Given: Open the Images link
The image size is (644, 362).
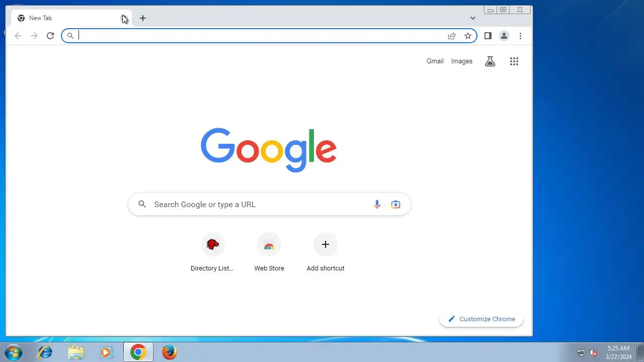Looking at the screenshot, I should tap(462, 61).
